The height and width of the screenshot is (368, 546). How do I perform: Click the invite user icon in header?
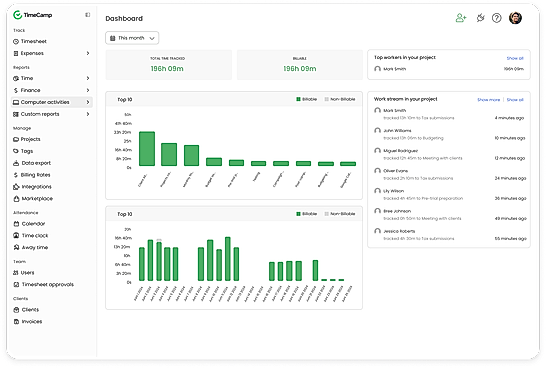pos(461,18)
